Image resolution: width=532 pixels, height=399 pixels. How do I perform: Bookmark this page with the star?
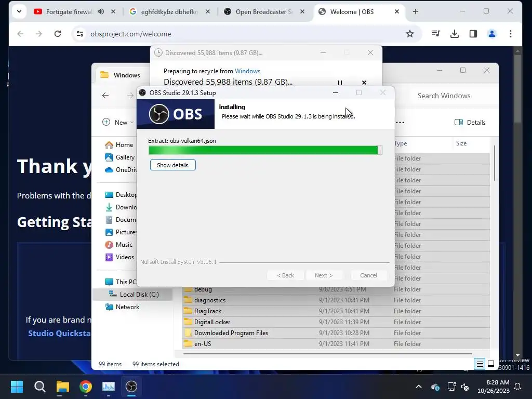(410, 34)
